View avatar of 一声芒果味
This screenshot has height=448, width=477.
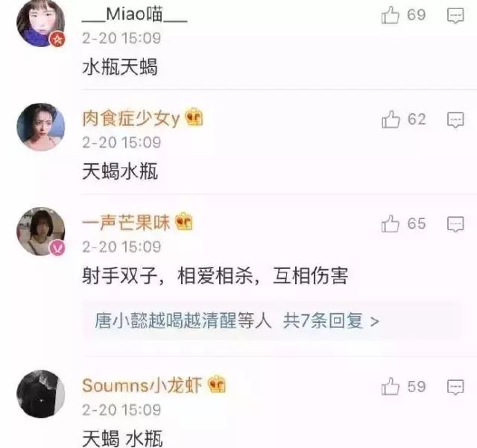[41, 231]
